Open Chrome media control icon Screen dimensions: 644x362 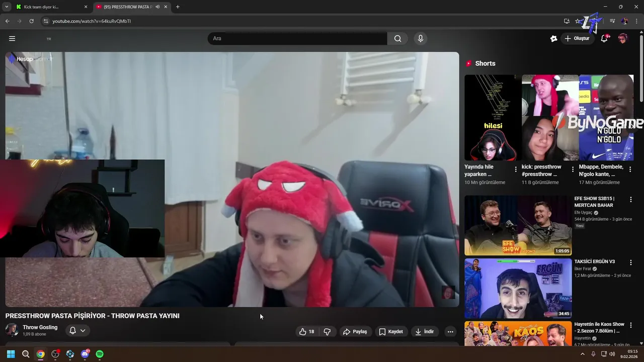pos(612,21)
